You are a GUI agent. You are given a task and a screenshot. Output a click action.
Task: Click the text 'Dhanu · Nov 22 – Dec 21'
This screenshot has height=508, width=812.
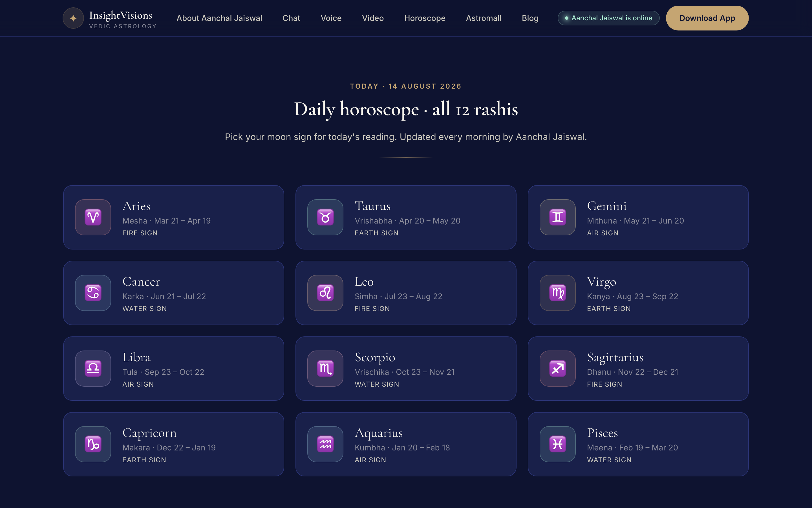click(632, 372)
